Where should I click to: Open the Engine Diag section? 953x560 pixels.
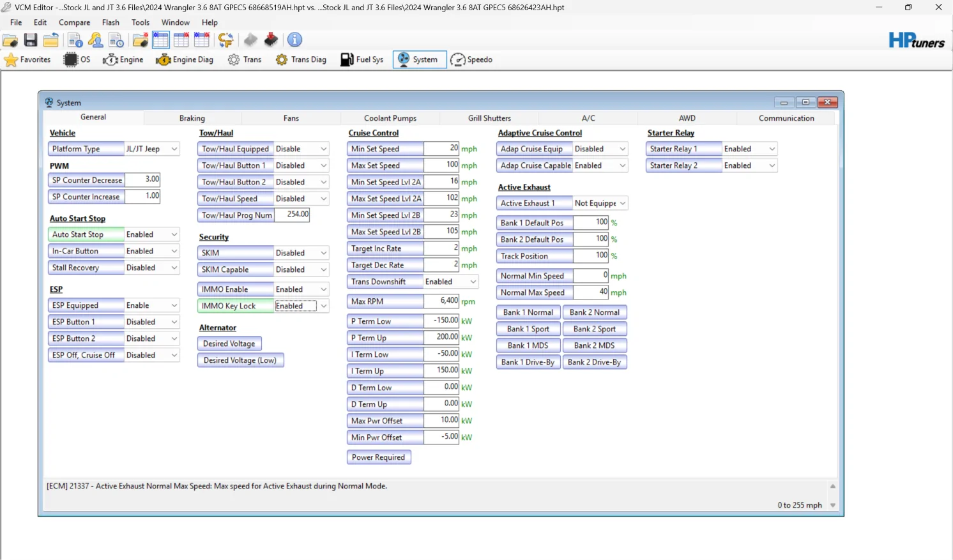point(185,60)
